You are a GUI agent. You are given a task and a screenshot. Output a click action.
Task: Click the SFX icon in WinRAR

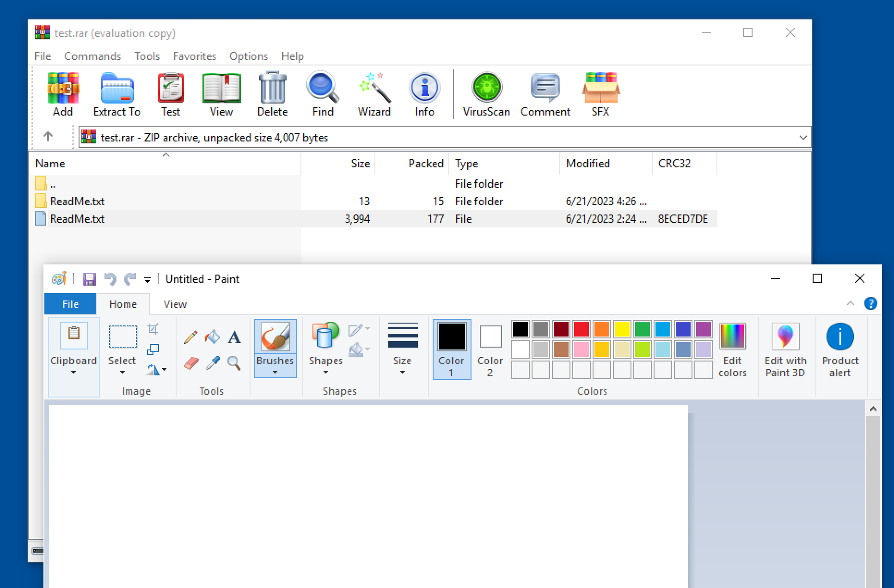(600, 94)
